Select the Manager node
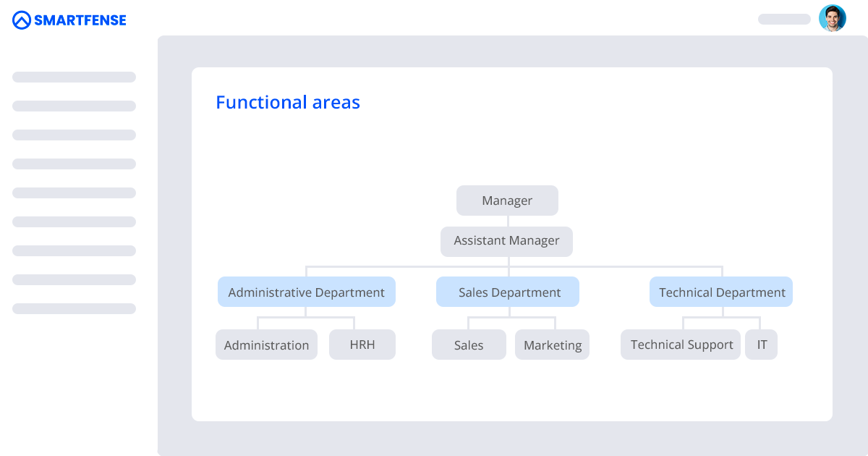The width and height of the screenshot is (868, 456). 507,200
